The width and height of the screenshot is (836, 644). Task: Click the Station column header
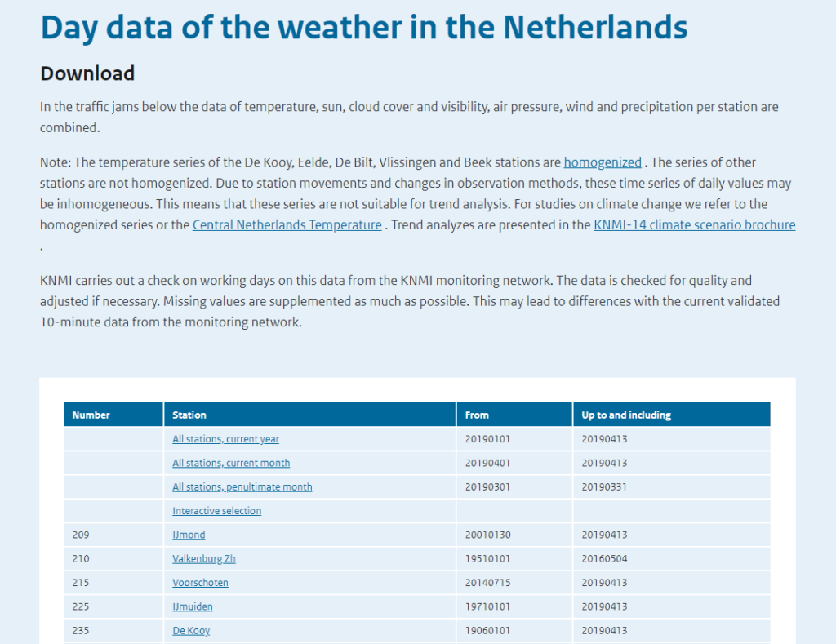[x=189, y=415]
